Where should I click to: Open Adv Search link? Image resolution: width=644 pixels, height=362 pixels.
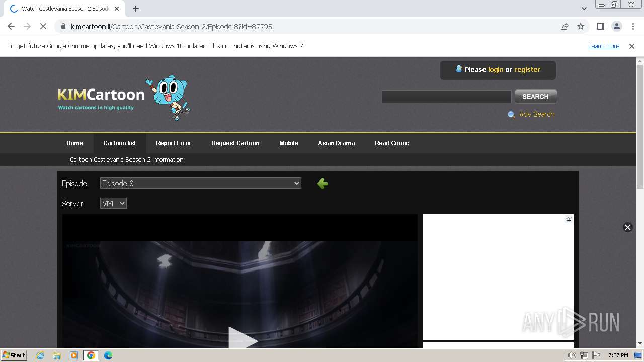[x=537, y=115]
